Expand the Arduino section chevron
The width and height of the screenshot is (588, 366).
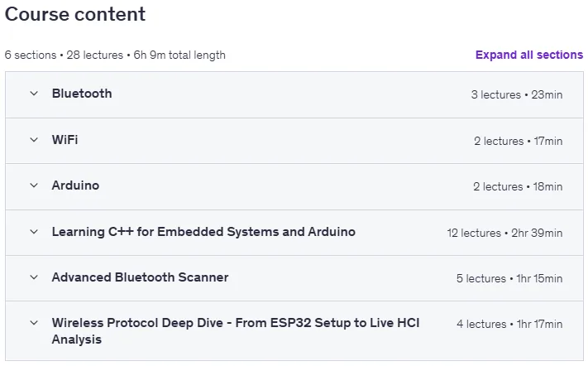(x=34, y=185)
